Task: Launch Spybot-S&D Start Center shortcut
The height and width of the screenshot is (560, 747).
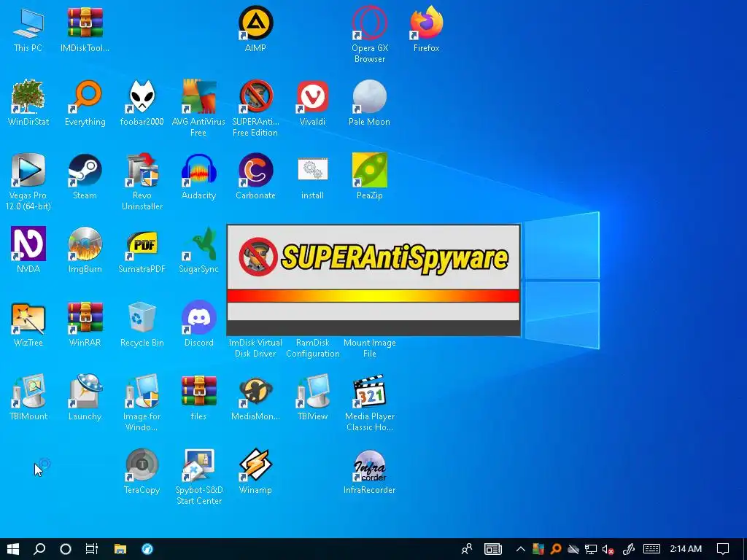Action: (x=198, y=477)
